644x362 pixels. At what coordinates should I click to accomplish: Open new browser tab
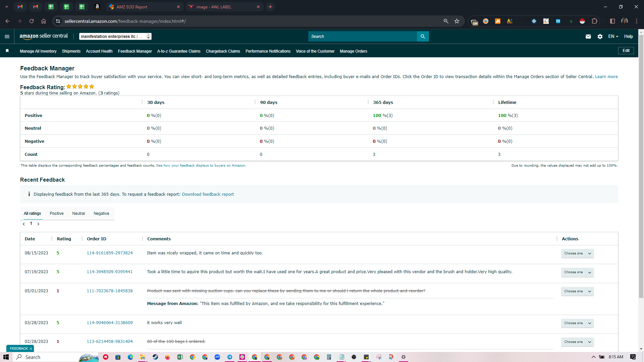270,7
